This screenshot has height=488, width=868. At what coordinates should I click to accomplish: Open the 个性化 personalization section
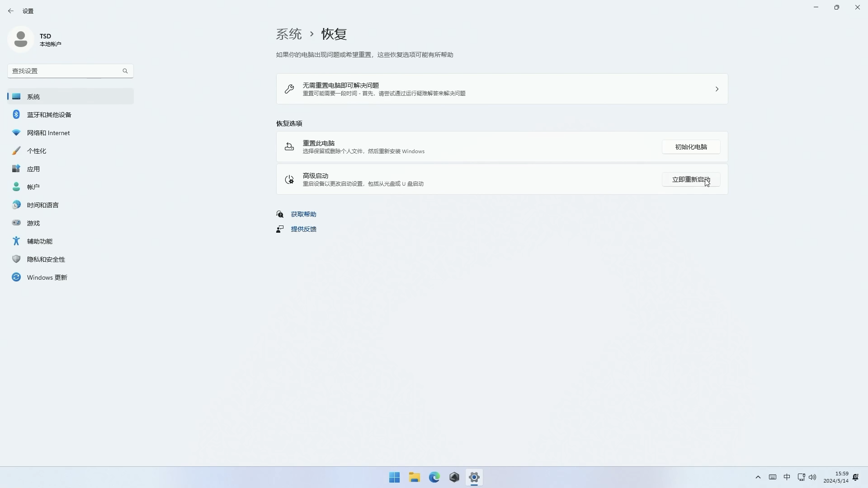(x=36, y=150)
